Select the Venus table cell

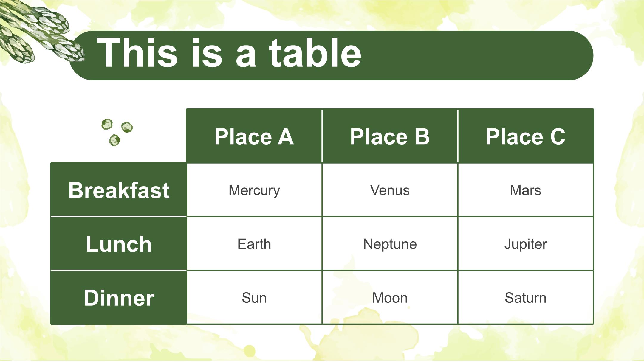point(390,190)
